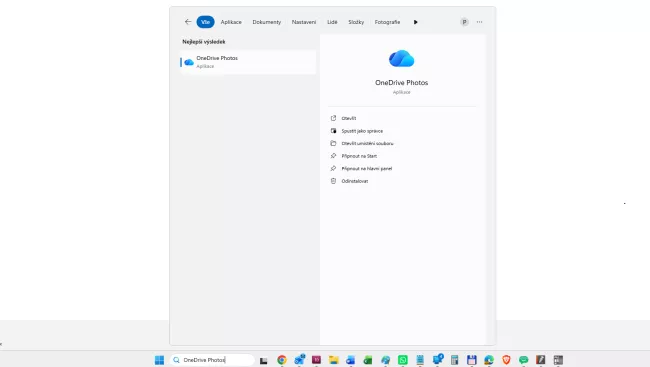Switch to the Složky filter tab
650x367 pixels.
click(356, 22)
